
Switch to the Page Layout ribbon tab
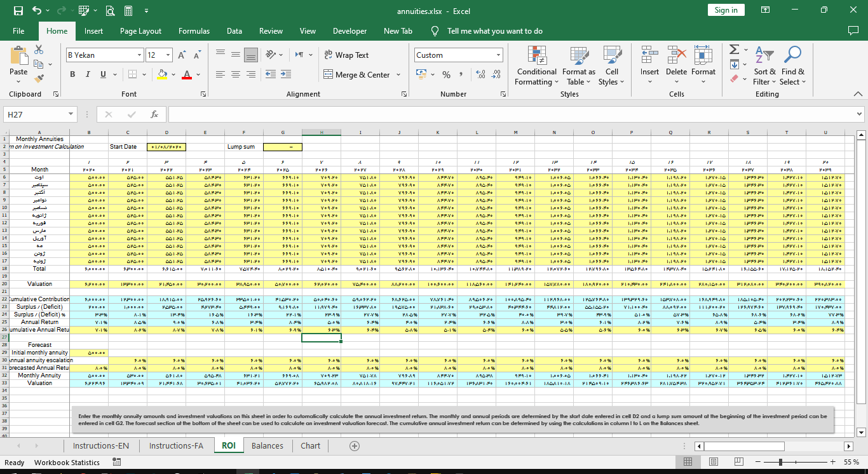tap(140, 30)
